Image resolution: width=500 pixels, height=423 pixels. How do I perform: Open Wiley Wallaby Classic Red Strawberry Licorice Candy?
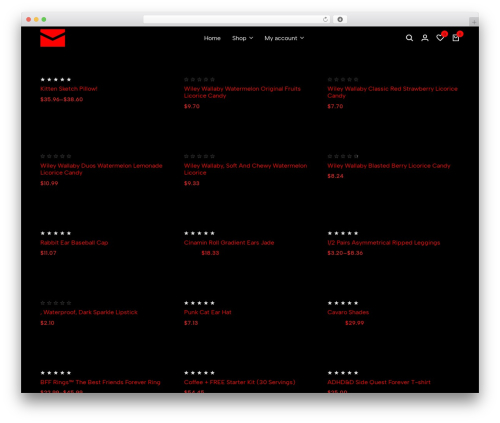392,92
